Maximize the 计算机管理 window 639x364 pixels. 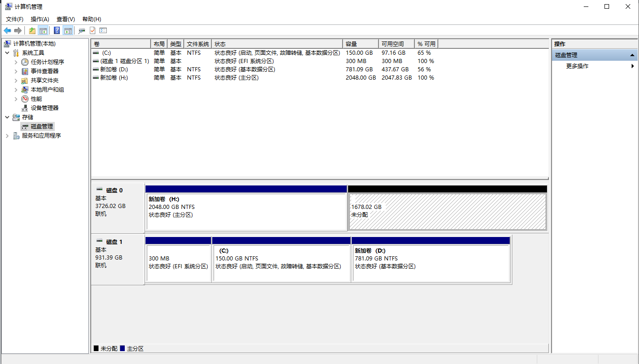(x=607, y=6)
